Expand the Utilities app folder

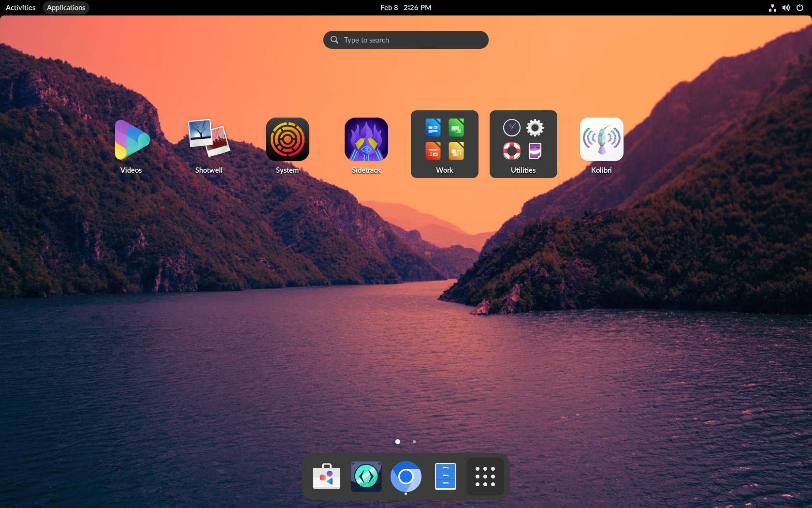click(523, 140)
